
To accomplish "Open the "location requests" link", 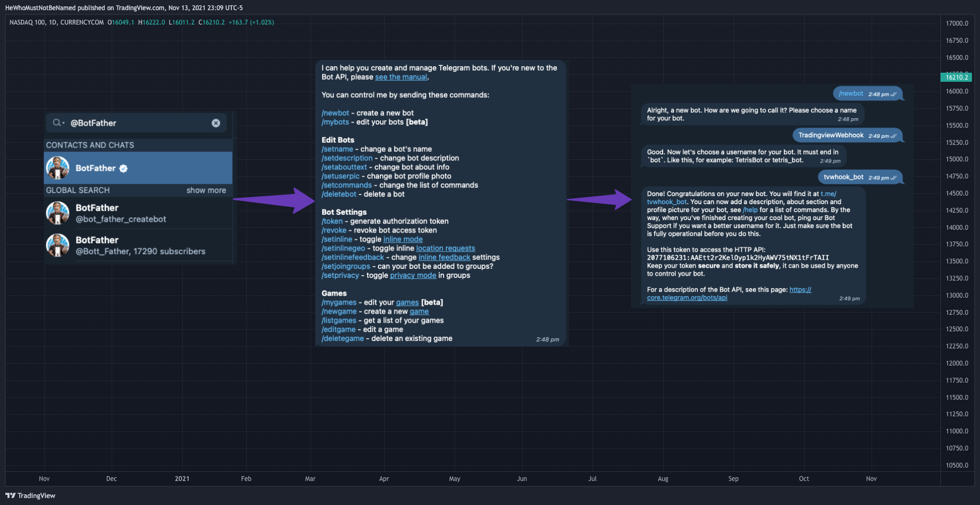I will (446, 248).
